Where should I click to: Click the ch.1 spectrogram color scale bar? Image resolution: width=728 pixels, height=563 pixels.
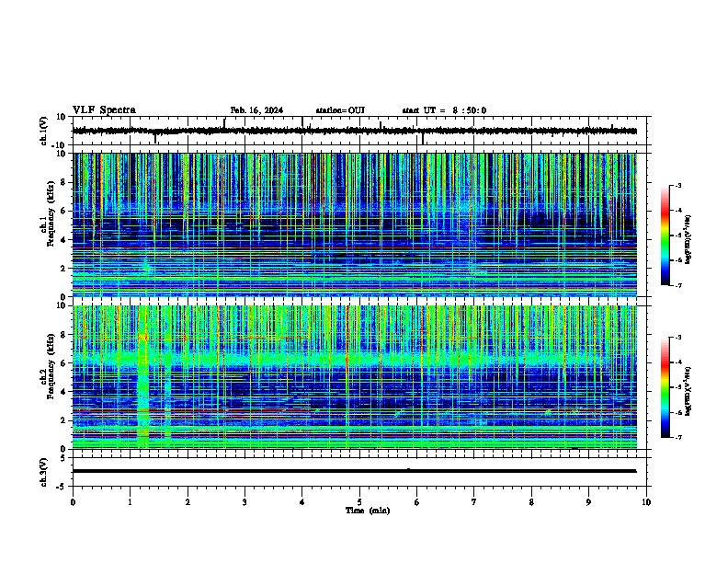pos(665,236)
